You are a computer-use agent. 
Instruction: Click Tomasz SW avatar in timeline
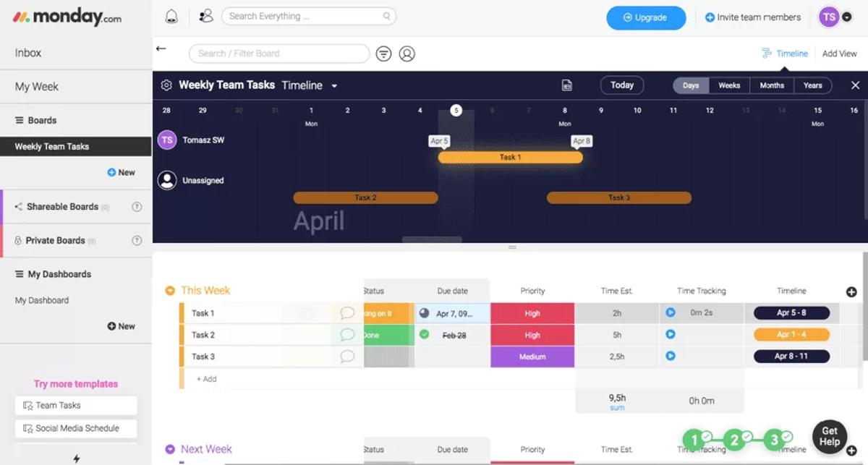tap(167, 140)
